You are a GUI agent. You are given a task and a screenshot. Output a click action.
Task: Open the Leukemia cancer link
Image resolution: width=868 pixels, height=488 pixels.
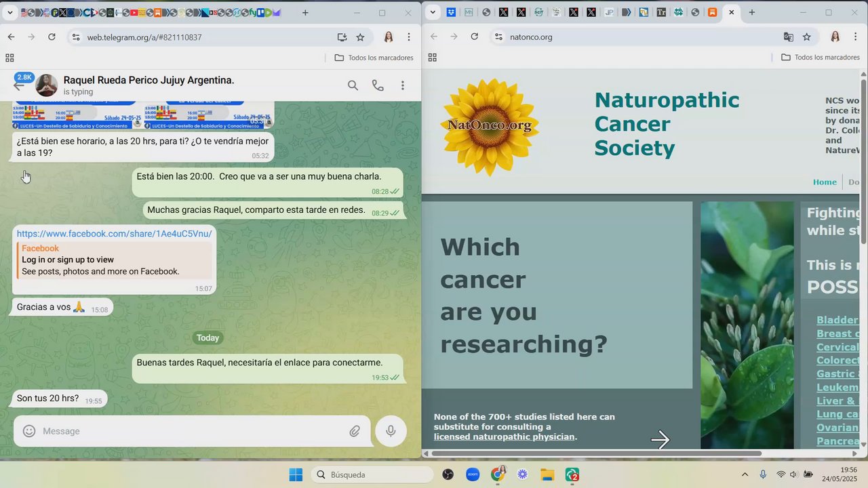pos(838,387)
